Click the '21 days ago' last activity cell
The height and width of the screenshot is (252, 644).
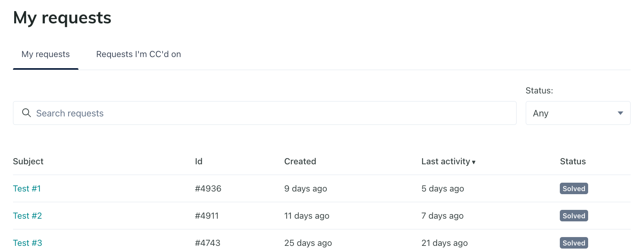tap(445, 243)
